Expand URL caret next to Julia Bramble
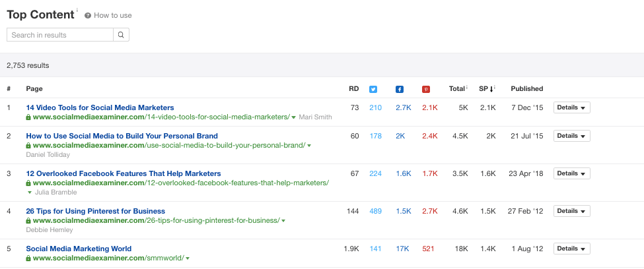Viewport: 644px width, 269px height. tap(29, 193)
